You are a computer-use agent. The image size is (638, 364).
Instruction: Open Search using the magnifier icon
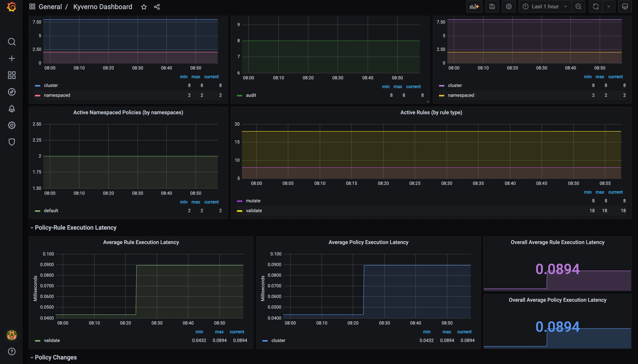(12, 42)
